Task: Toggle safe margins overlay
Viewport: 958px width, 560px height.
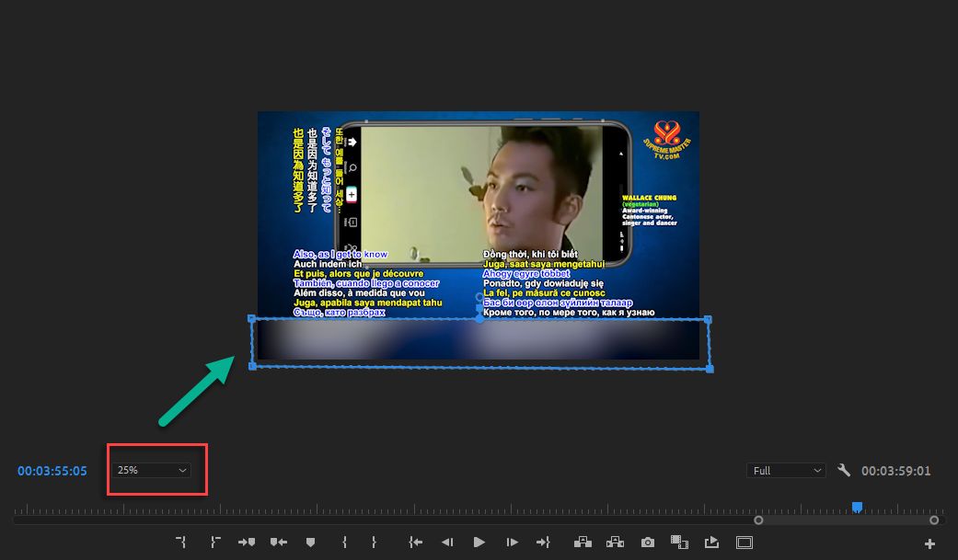Action: tap(744, 543)
